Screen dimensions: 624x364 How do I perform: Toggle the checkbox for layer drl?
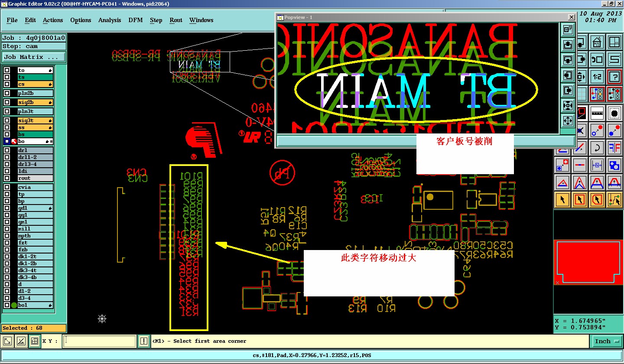[x=7, y=150]
